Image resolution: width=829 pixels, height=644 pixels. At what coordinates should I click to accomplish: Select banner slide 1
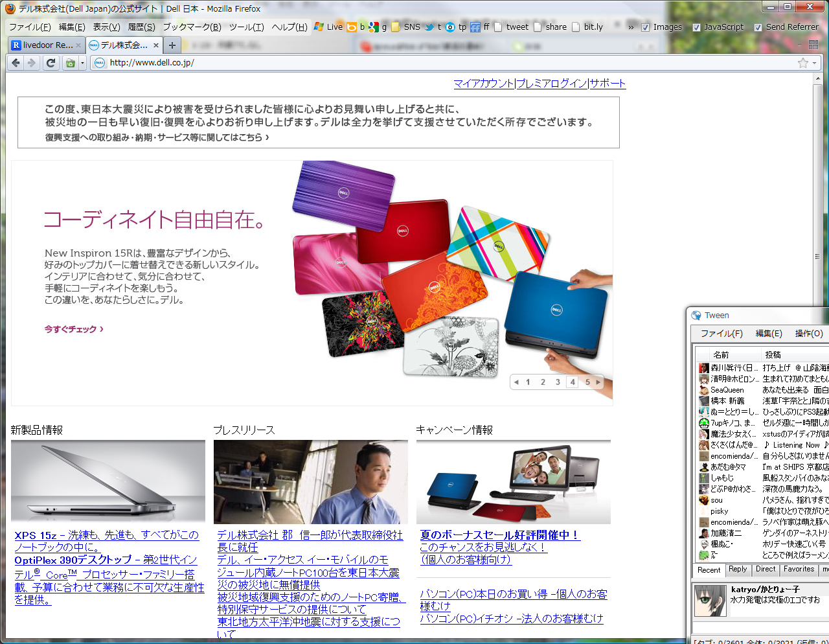[528, 382]
